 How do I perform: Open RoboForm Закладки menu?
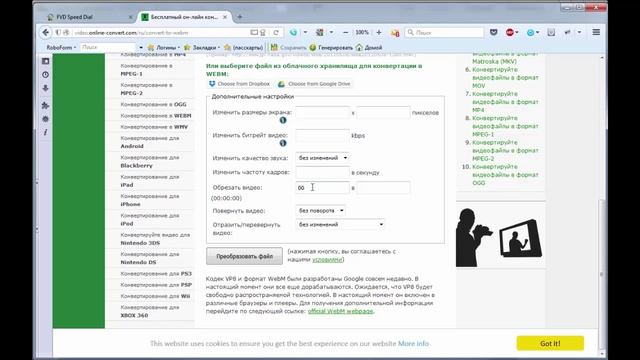tap(202, 47)
